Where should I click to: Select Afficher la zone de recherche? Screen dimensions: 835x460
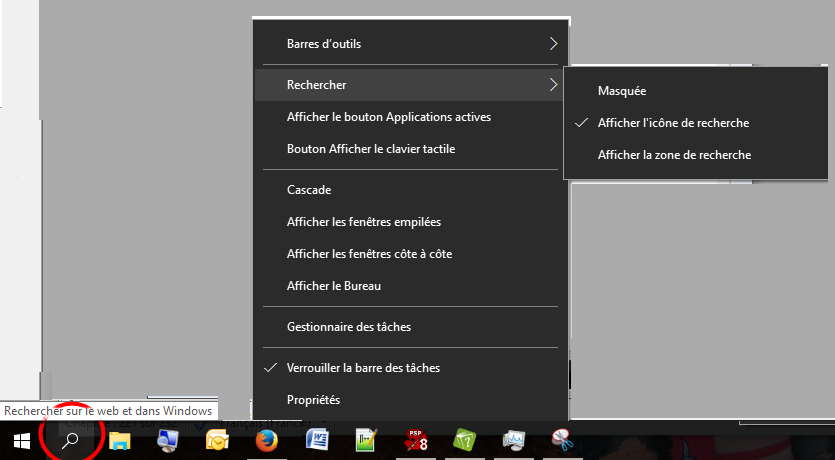click(674, 155)
